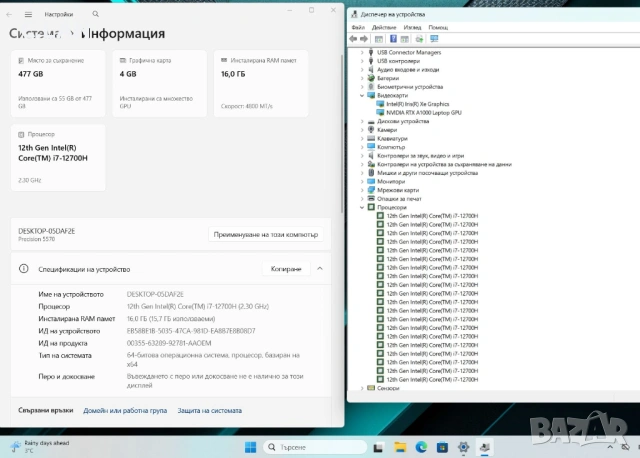Image resolution: width=640 pixels, height=458 pixels.
Task: Click the product ID 00355-63289-92781-AAOEM
Action: 169,343
